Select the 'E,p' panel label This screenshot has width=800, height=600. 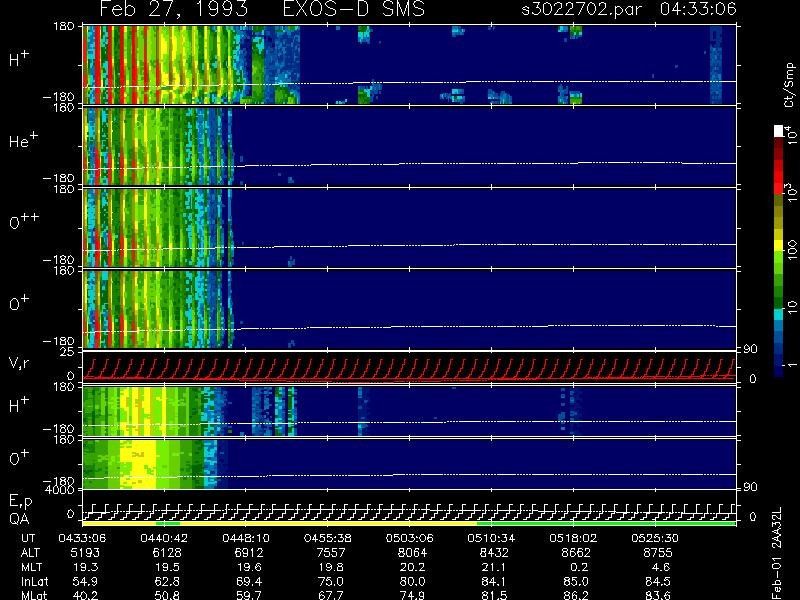(x=20, y=502)
